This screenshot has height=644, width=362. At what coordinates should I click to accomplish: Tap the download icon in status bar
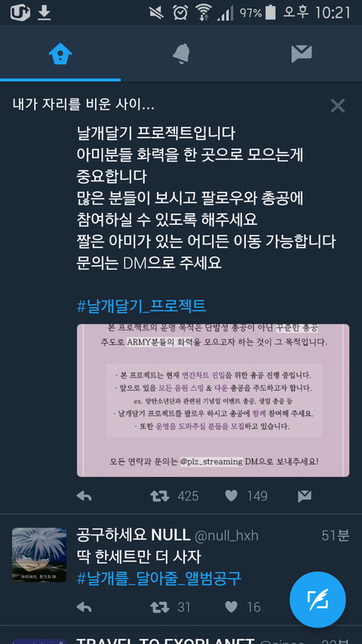point(44,13)
